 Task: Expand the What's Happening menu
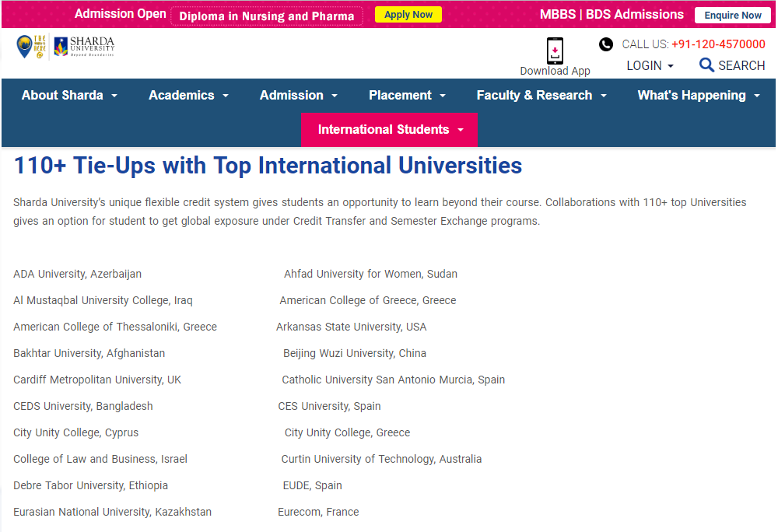click(699, 95)
